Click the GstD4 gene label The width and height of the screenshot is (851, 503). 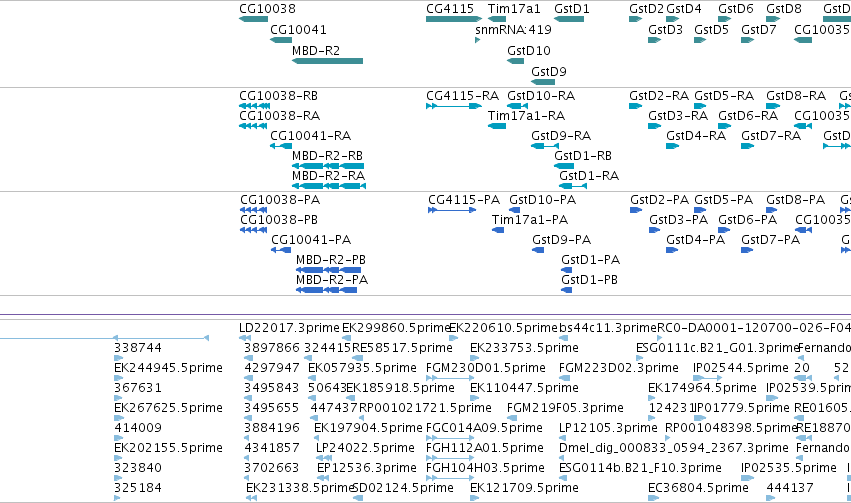coord(684,9)
